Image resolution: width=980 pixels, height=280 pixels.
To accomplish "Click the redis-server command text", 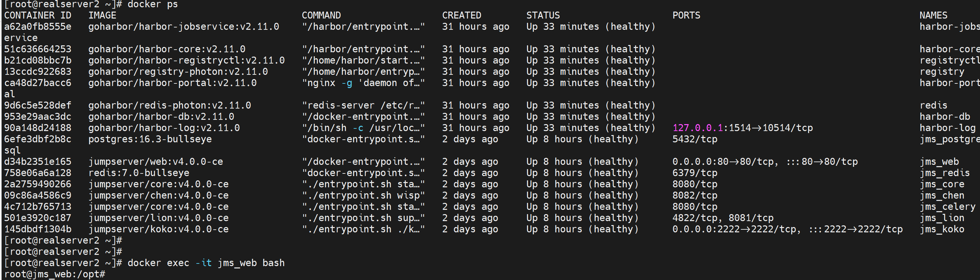I will point(362,106).
